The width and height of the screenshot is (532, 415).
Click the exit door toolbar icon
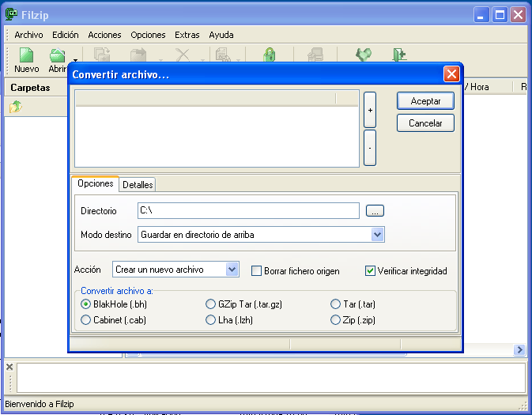tap(399, 55)
